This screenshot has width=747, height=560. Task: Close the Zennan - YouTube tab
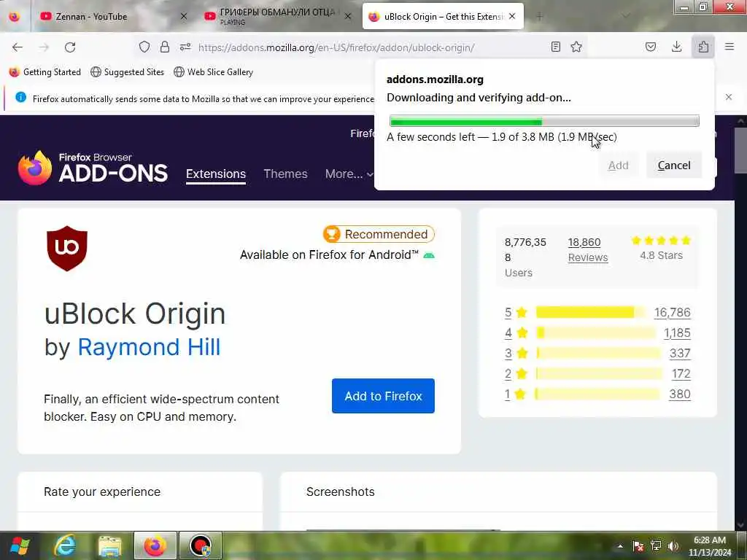tap(183, 17)
